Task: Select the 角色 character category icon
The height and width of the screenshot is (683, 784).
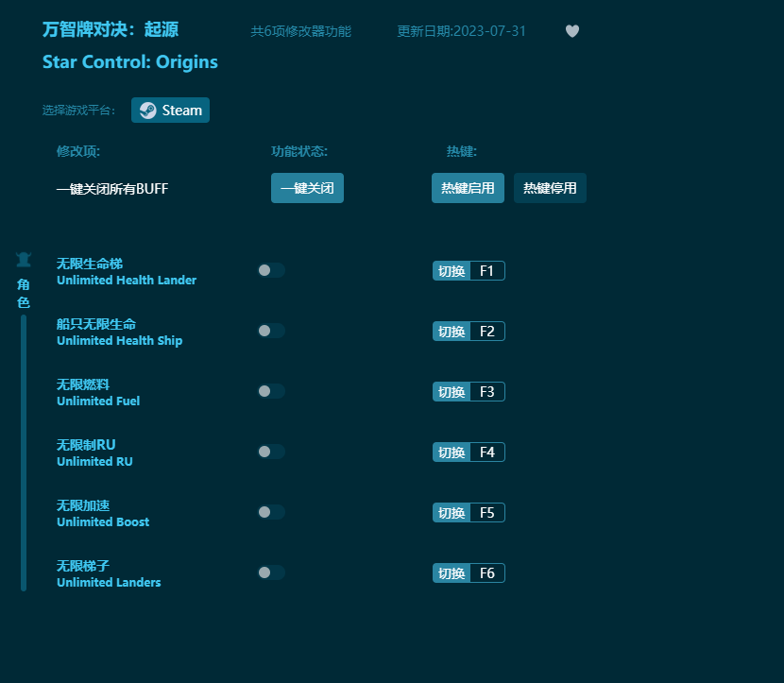Action: pos(23,258)
